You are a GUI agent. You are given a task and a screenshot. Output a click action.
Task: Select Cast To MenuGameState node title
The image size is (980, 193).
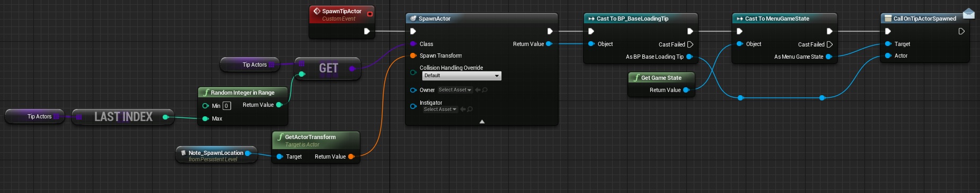(x=777, y=19)
